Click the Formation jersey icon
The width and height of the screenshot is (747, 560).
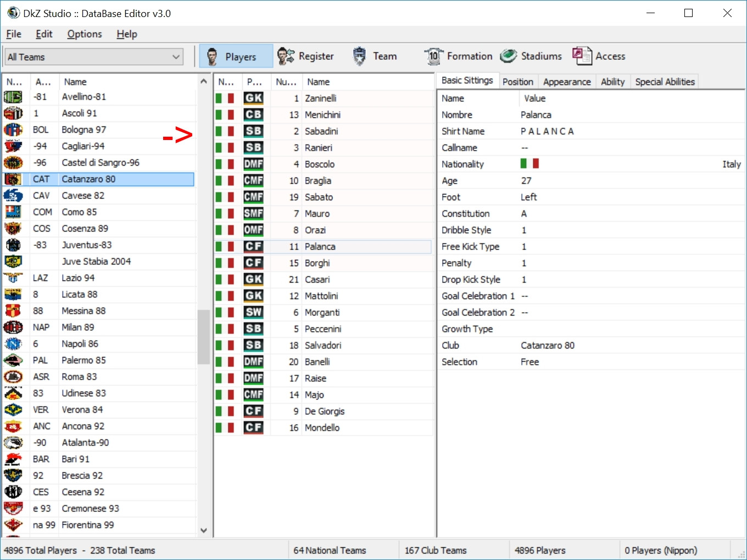tap(433, 56)
